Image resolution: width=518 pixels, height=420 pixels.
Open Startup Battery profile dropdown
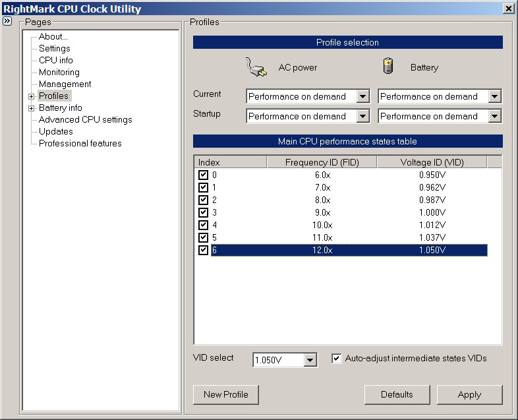[x=494, y=116]
